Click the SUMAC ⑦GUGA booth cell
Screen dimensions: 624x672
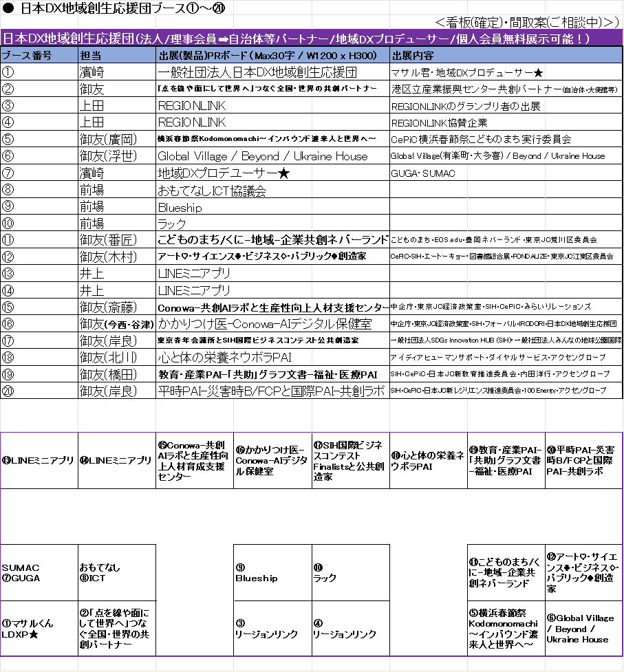click(x=39, y=572)
